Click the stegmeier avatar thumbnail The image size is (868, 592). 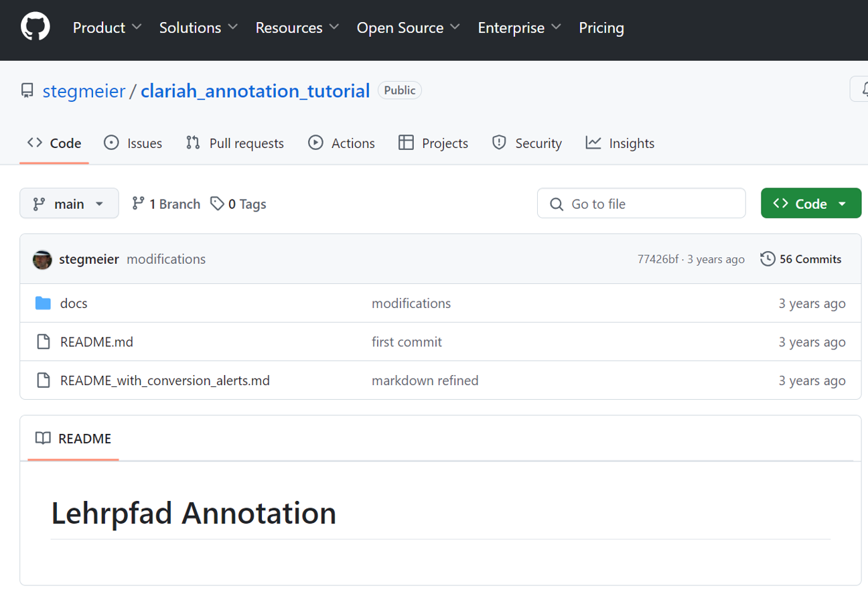[42, 260]
